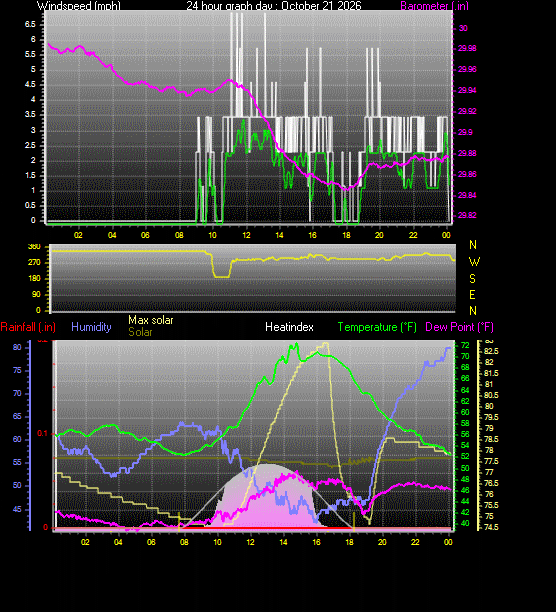556x612 pixels.
Task: Click the 90 wind direction axis value
Action: coord(36,294)
